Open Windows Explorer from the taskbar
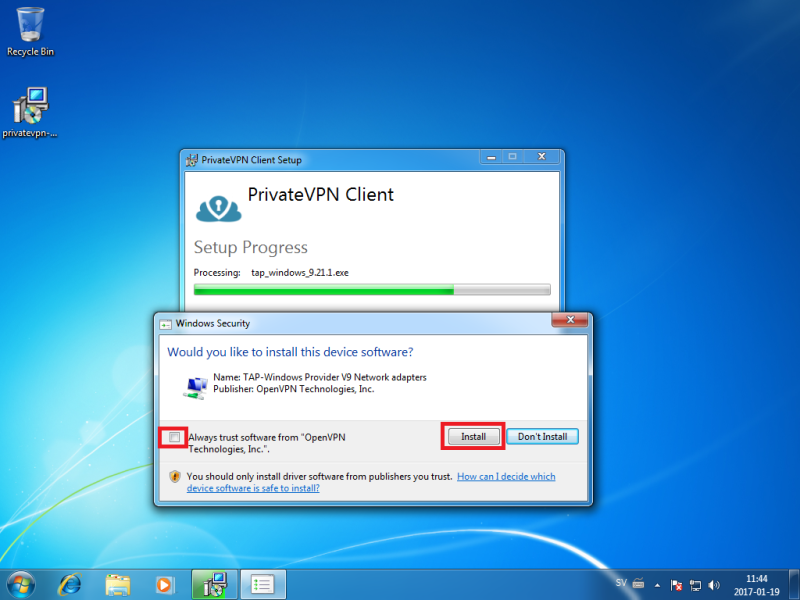The height and width of the screenshot is (600, 800). point(118,583)
